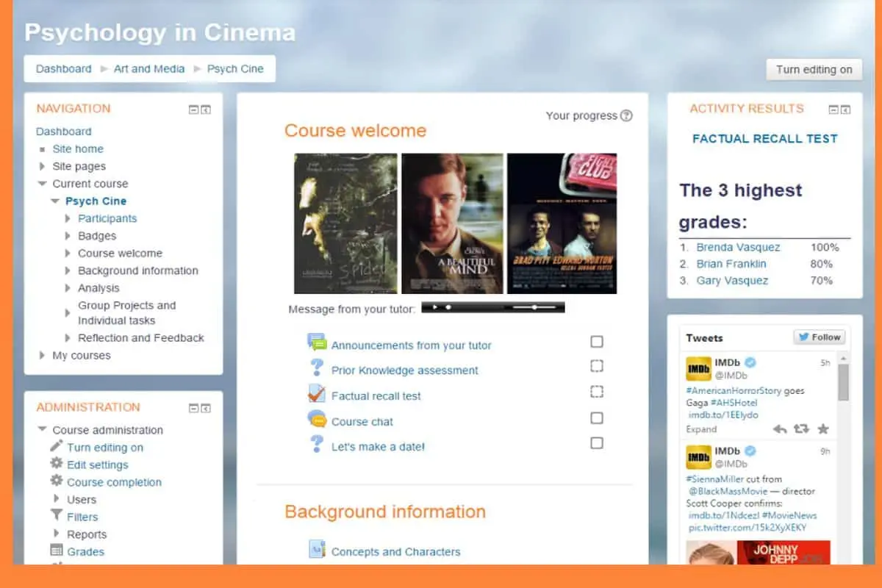Open Brenda Vasquez's profile link

pyautogui.click(x=738, y=248)
